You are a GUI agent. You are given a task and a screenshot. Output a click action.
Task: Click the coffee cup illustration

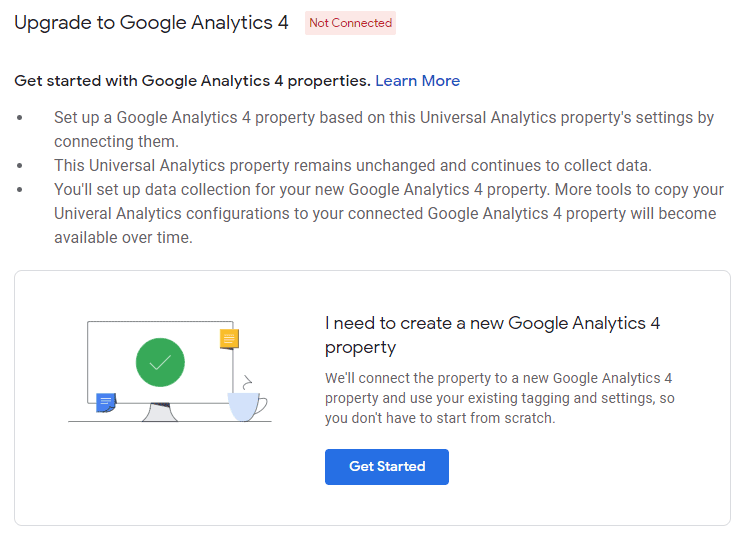[247, 406]
